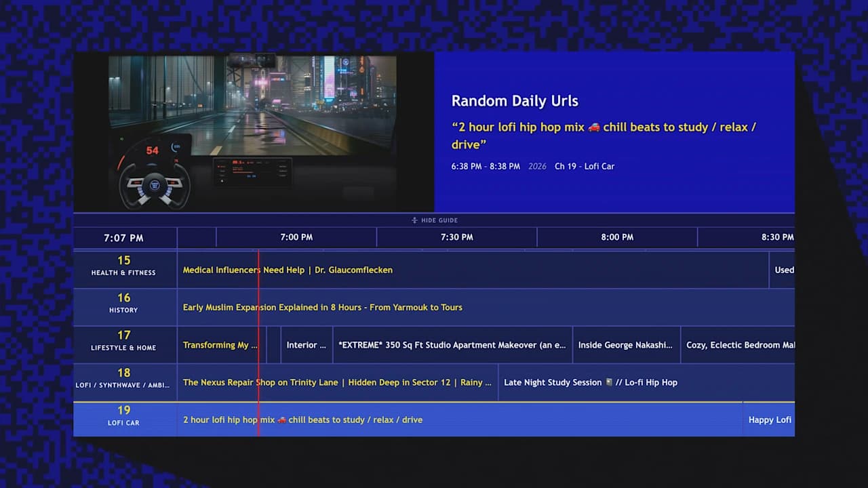Select channel 19 Lofi Car
Image resolution: width=868 pixels, height=488 pixels.
[x=123, y=415]
